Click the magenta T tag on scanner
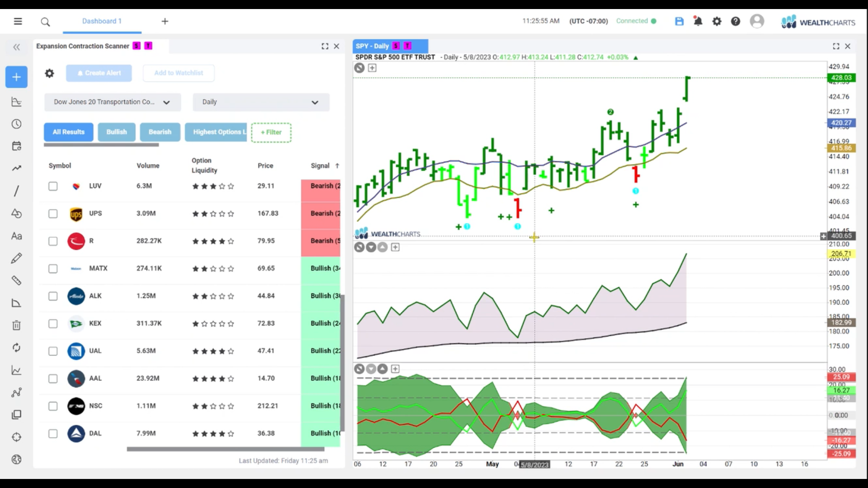Screen dimensions: 868x488 [x=148, y=46]
